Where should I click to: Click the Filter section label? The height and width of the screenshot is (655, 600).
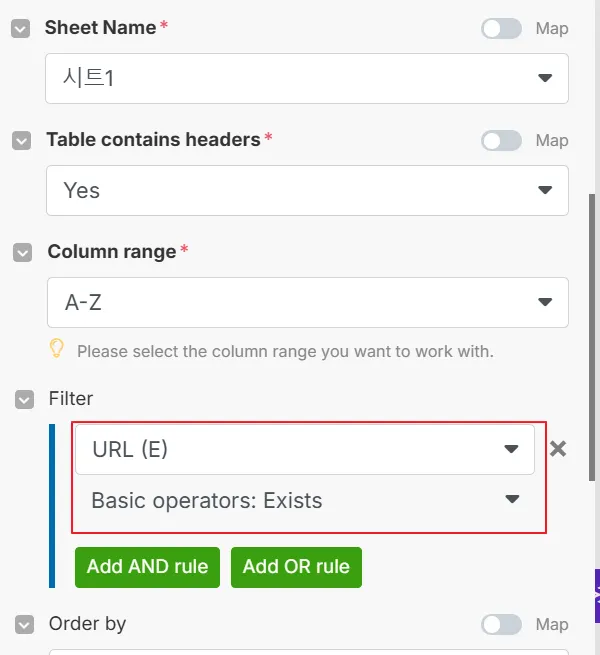pyautogui.click(x=70, y=399)
